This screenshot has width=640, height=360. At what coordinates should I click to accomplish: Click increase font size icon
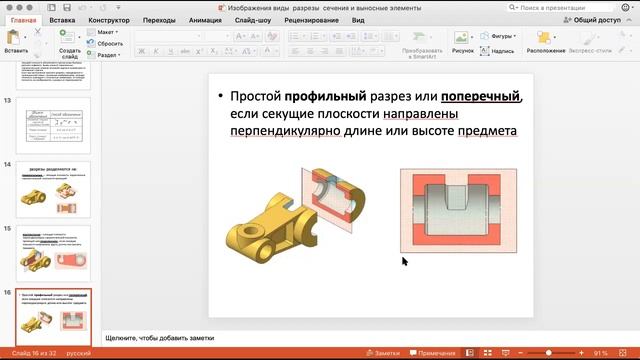point(240,37)
